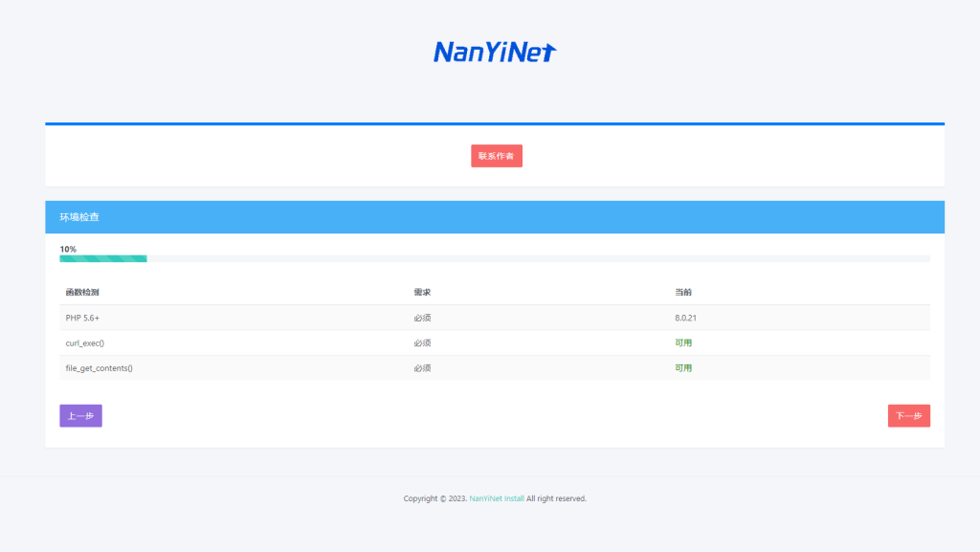Screen dimensions: 980x552
Task: Click the 可用 status for curl_exec()
Action: (x=683, y=342)
